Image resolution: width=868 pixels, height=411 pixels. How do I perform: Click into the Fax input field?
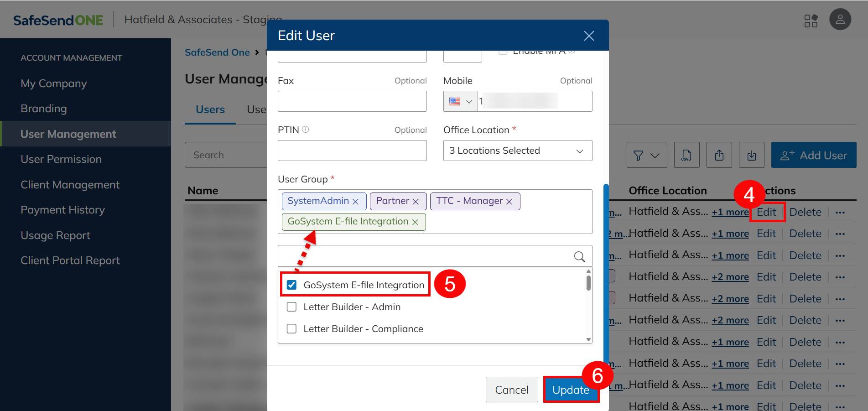point(352,101)
